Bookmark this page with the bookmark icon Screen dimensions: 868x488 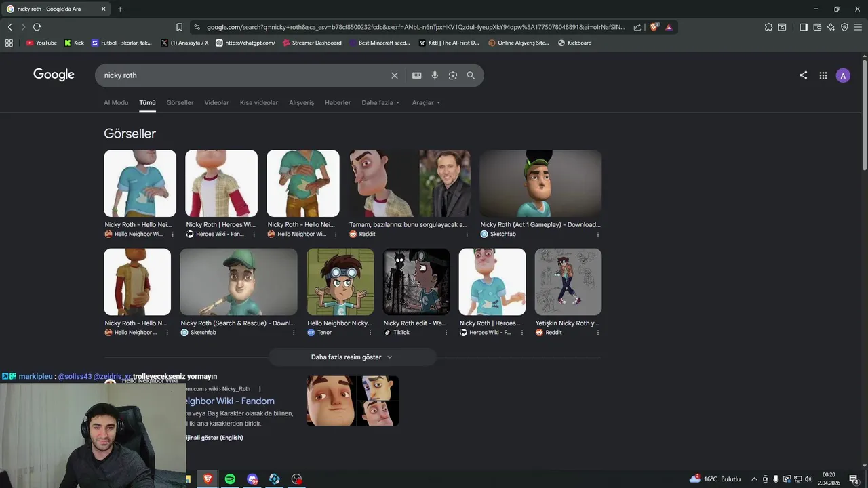tap(179, 27)
